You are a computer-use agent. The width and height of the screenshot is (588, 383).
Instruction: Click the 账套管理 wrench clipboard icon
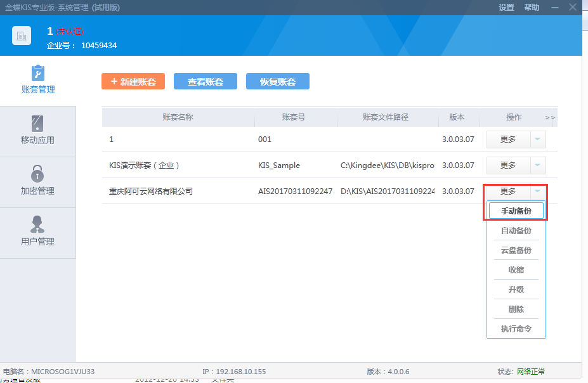pyautogui.click(x=38, y=72)
